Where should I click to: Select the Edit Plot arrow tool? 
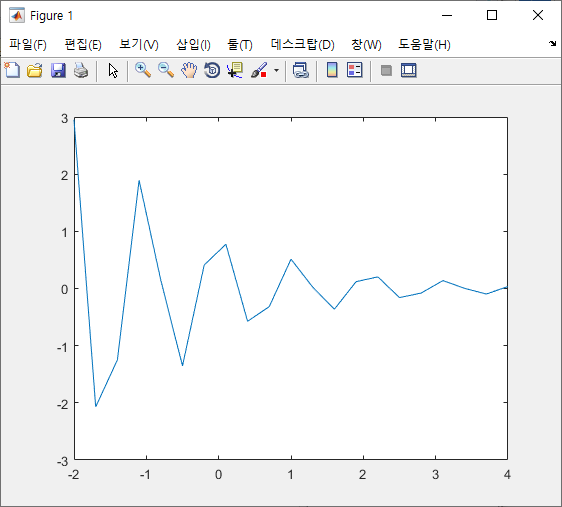coord(113,70)
